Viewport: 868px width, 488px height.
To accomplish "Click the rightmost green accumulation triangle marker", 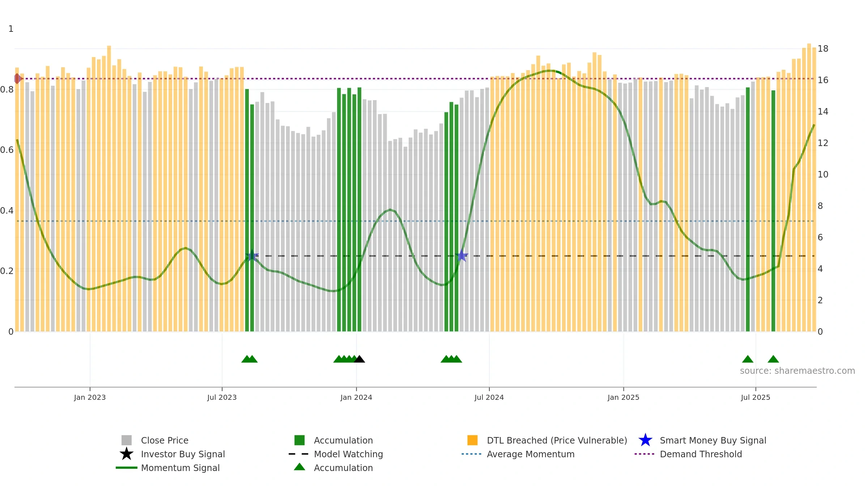I will [773, 359].
